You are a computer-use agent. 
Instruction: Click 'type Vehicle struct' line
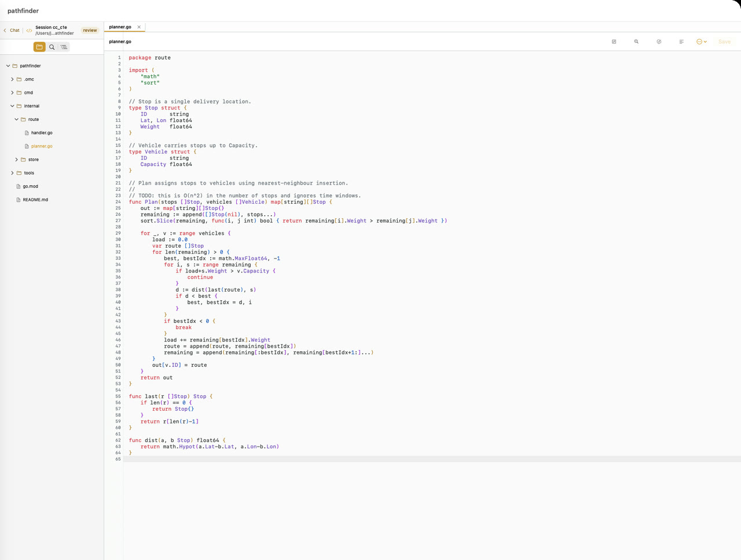point(162,152)
